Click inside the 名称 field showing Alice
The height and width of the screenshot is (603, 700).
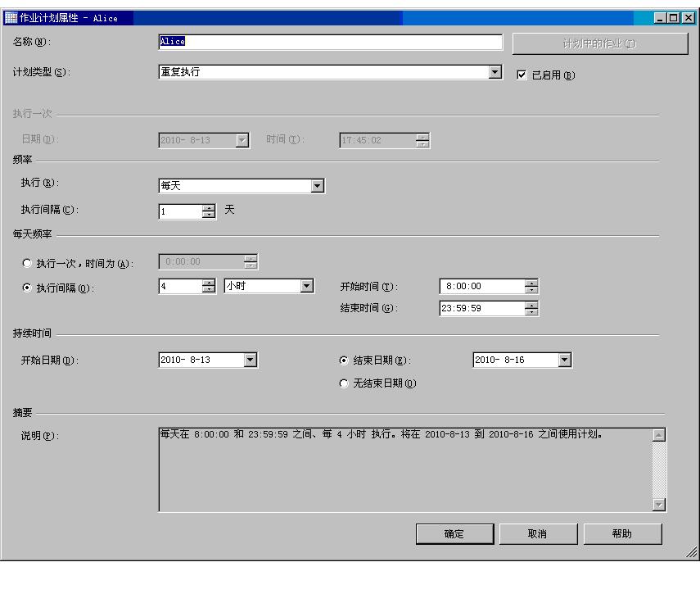click(x=327, y=42)
